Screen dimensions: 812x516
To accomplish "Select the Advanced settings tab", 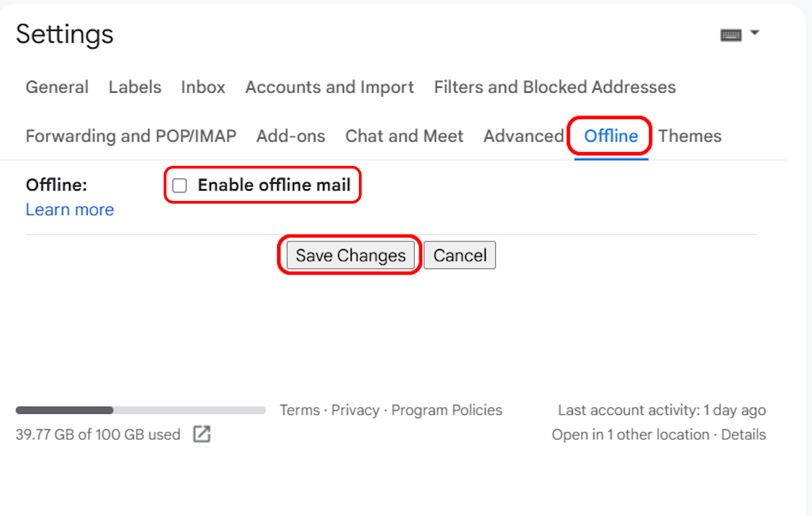I will coord(523,136).
